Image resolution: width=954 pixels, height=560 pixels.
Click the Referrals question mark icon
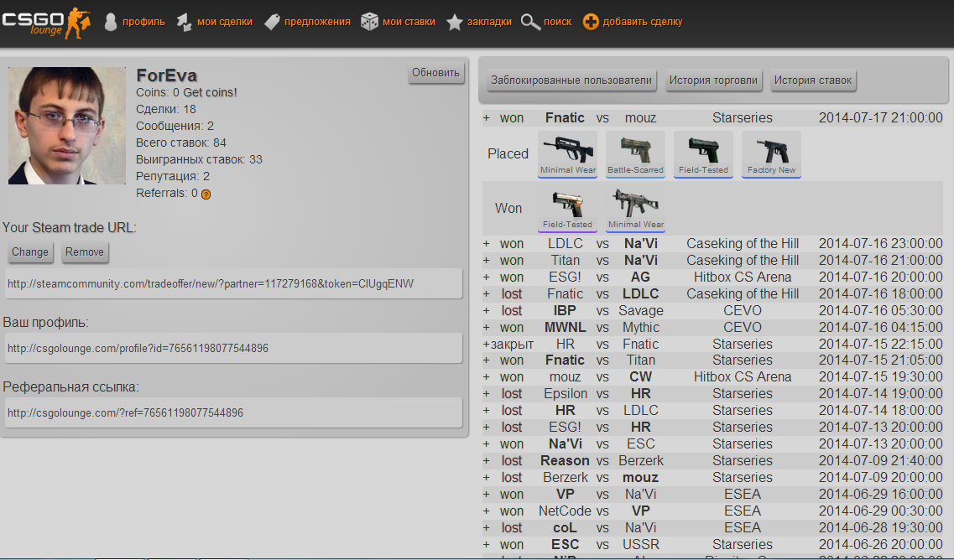tap(206, 194)
